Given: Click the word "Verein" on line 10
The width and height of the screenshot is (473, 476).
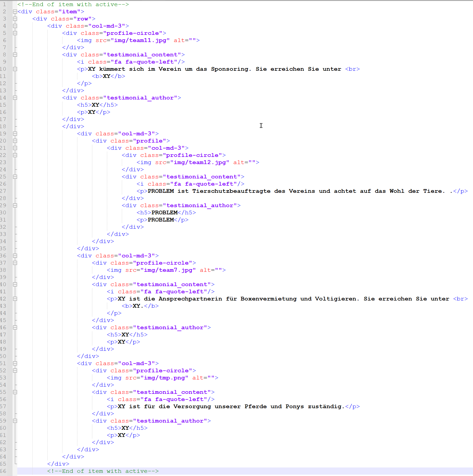Looking at the screenshot, I should (170, 69).
